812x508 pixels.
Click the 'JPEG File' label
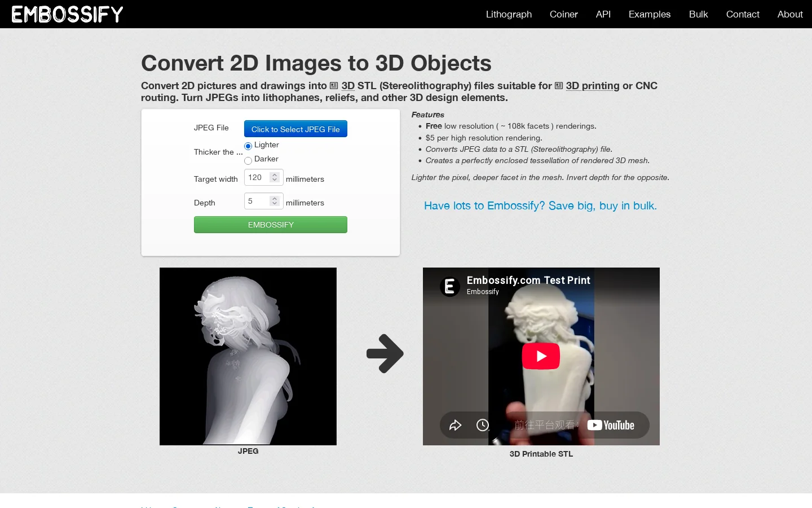pyautogui.click(x=211, y=128)
